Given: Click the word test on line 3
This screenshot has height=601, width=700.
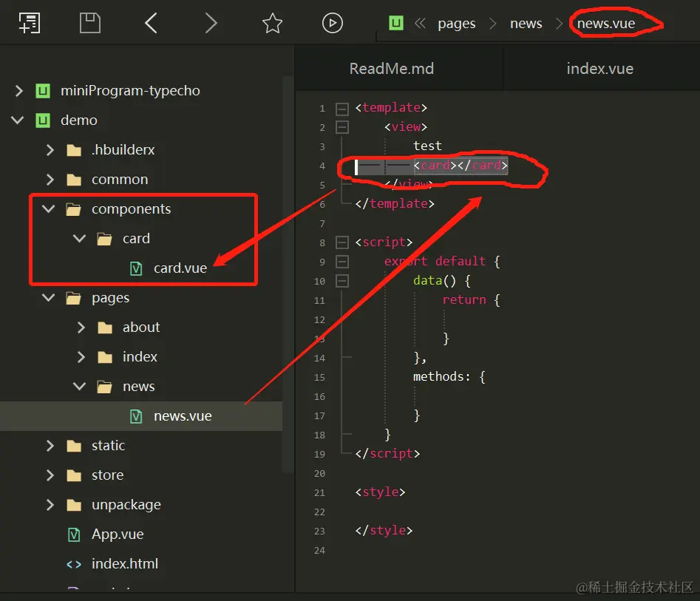Looking at the screenshot, I should (x=427, y=146).
